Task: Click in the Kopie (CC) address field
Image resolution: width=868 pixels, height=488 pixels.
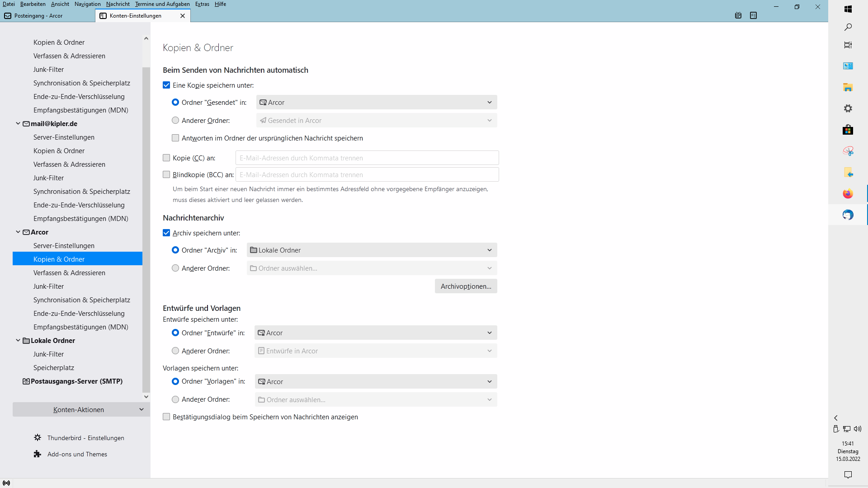Action: coord(367,158)
